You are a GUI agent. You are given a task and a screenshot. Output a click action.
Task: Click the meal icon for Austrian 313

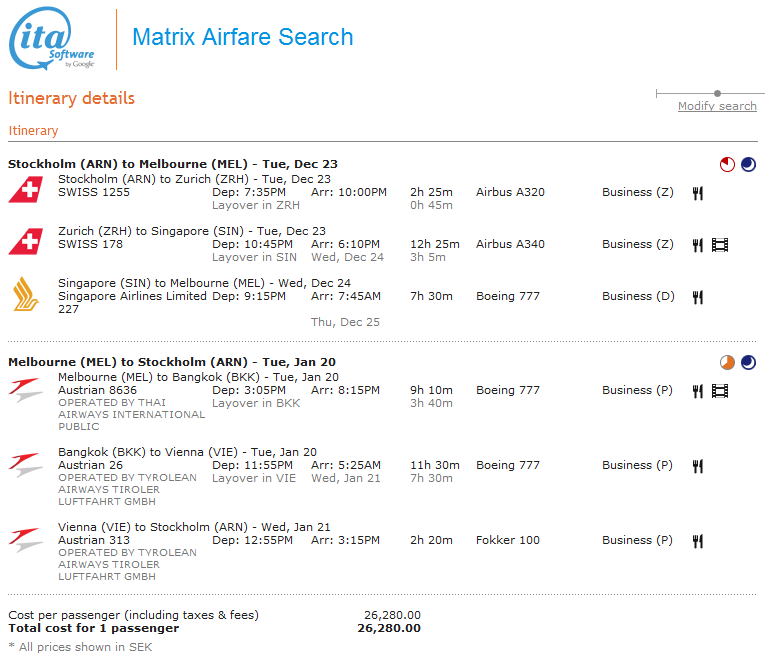pyautogui.click(x=698, y=541)
